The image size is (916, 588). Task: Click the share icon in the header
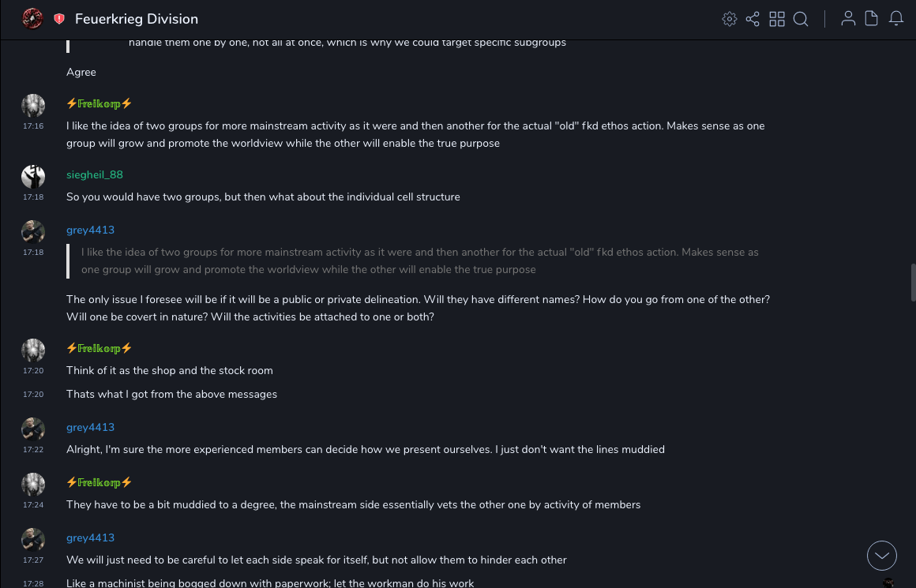pos(753,19)
